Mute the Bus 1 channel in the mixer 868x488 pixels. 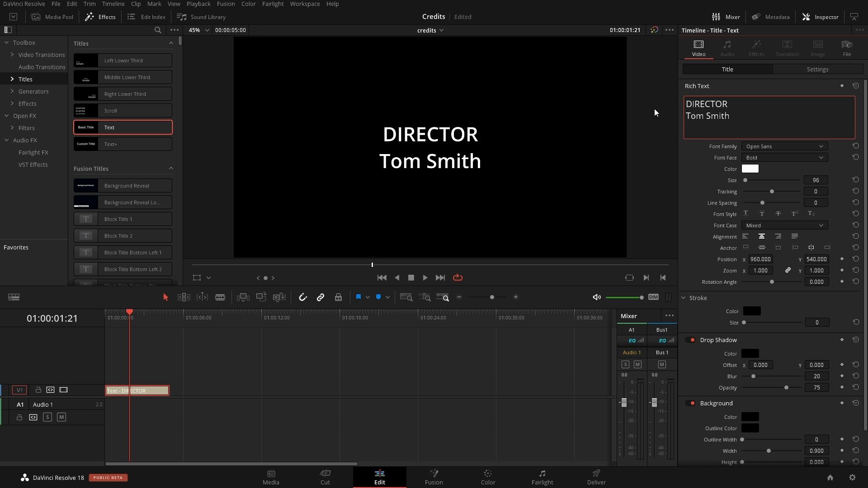[x=662, y=364]
